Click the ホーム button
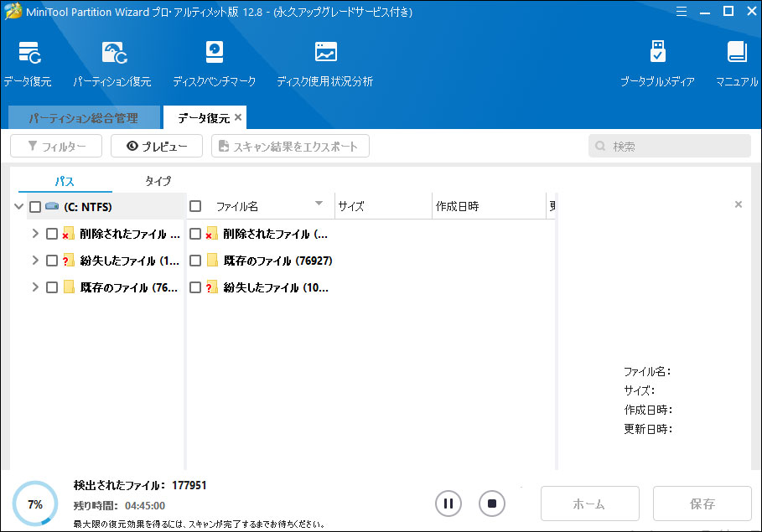 coord(590,504)
